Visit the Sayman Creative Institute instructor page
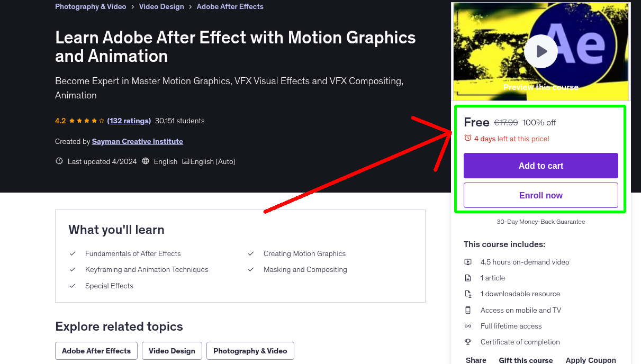 137,141
